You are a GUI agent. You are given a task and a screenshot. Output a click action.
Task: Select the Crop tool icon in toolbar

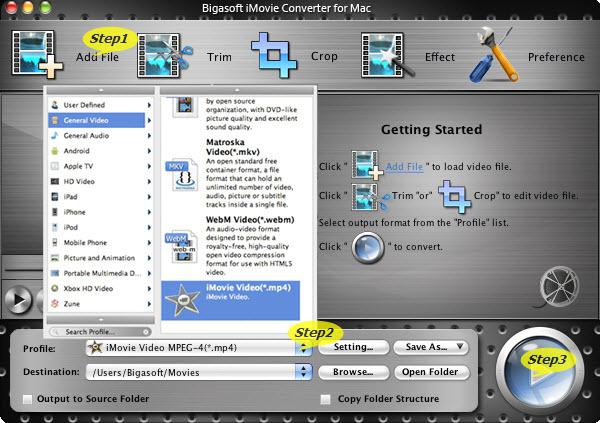coord(274,55)
